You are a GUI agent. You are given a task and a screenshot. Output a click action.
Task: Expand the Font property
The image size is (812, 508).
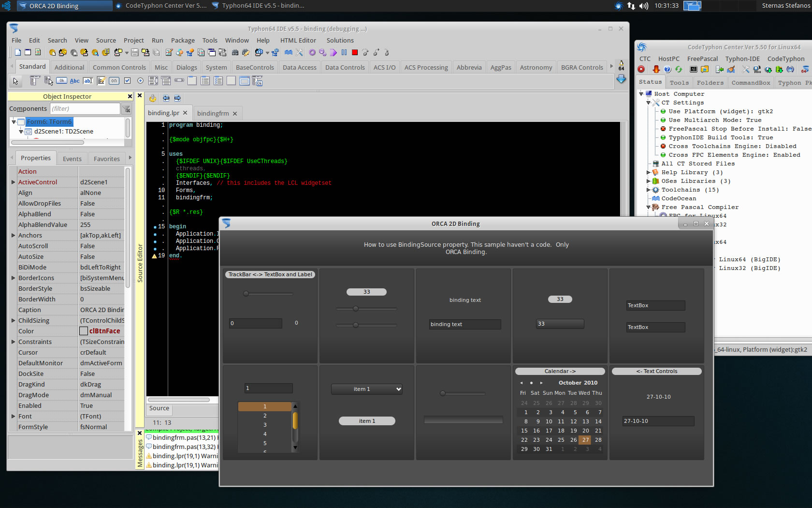click(13, 417)
